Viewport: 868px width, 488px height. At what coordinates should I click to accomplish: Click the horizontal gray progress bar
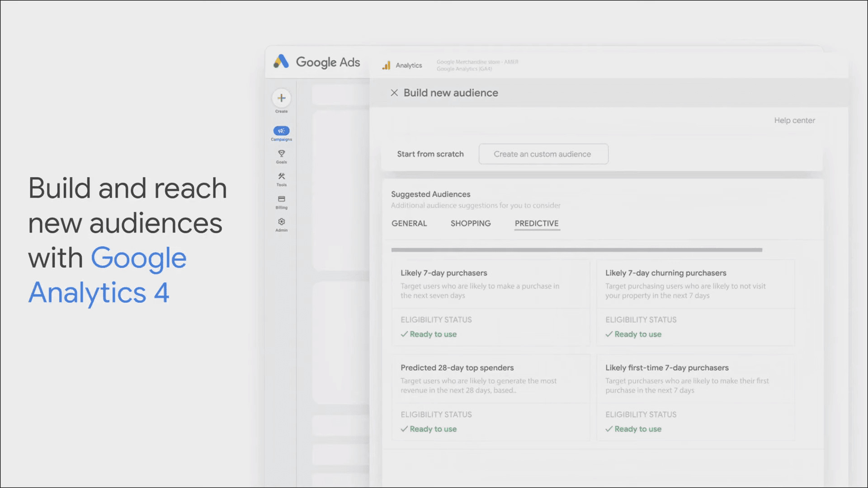pyautogui.click(x=576, y=250)
